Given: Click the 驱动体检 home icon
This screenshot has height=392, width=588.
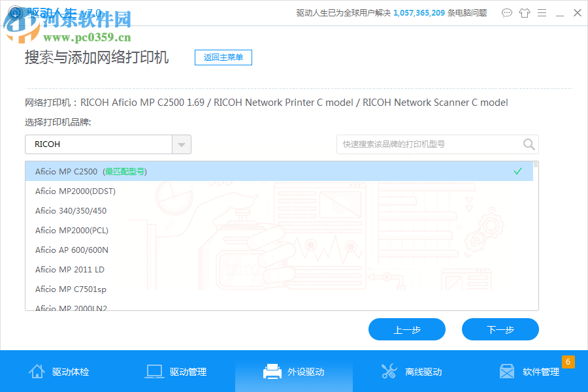Looking at the screenshot, I should pyautogui.click(x=37, y=370).
